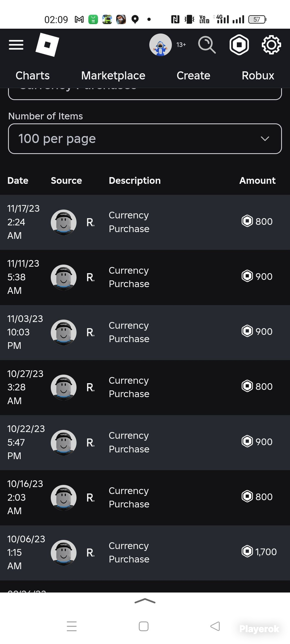Click the chevron arrow in items dropdown

tap(265, 139)
